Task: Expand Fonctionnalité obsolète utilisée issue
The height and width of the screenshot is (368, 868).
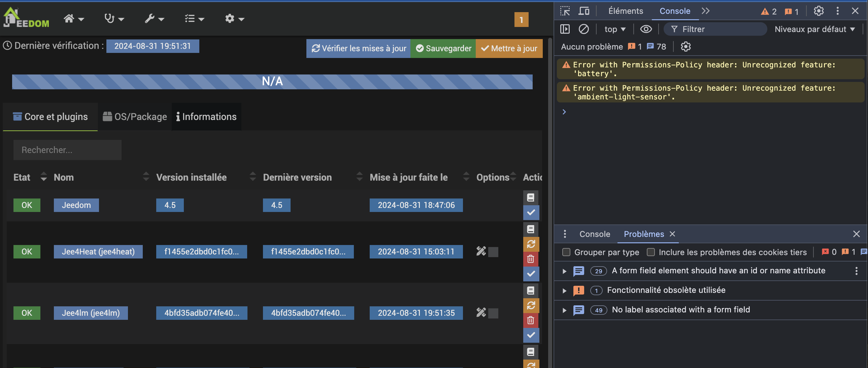Action: click(564, 290)
